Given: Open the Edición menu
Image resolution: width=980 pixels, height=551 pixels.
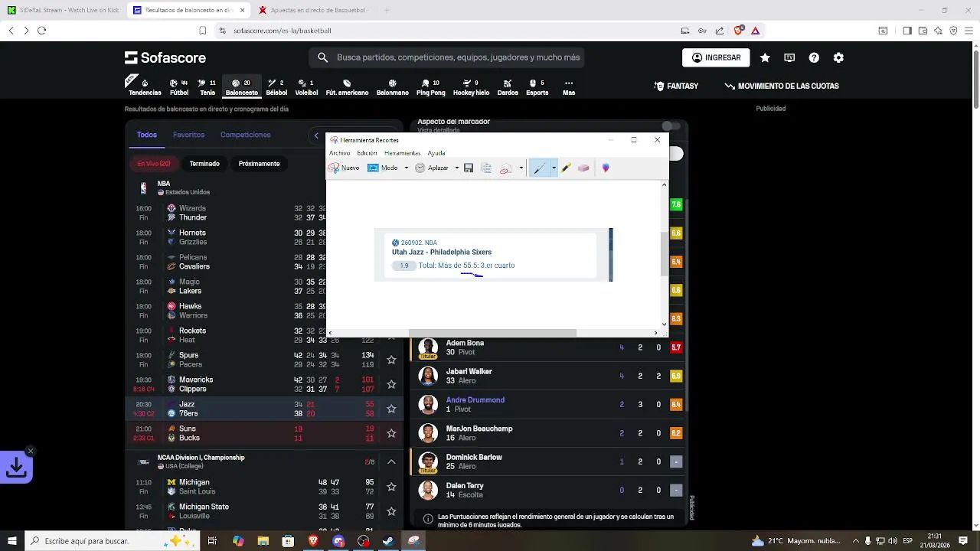Looking at the screenshot, I should click(x=367, y=153).
